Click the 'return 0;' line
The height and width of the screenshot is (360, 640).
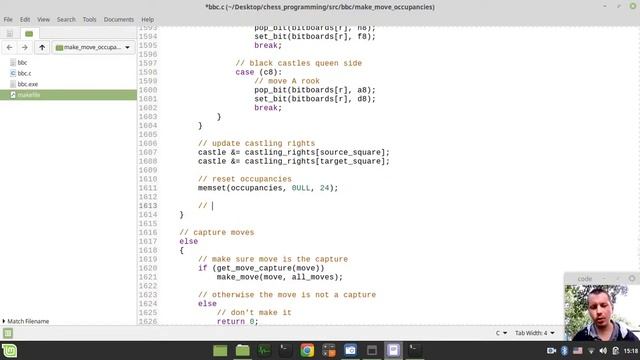coord(238,321)
